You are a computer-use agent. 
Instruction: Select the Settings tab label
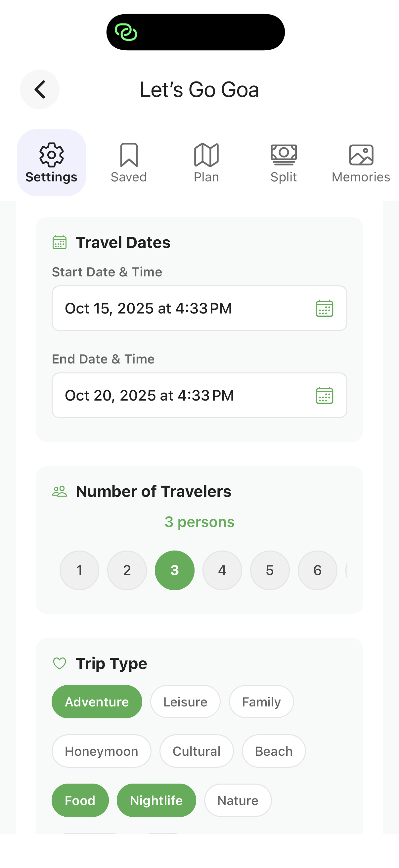pos(52,177)
